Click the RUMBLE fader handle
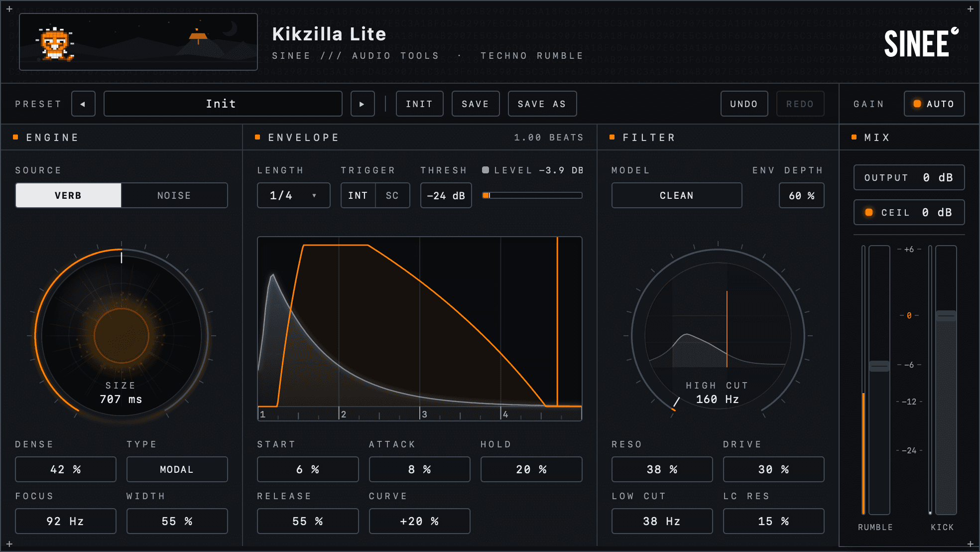 pyautogui.click(x=879, y=366)
